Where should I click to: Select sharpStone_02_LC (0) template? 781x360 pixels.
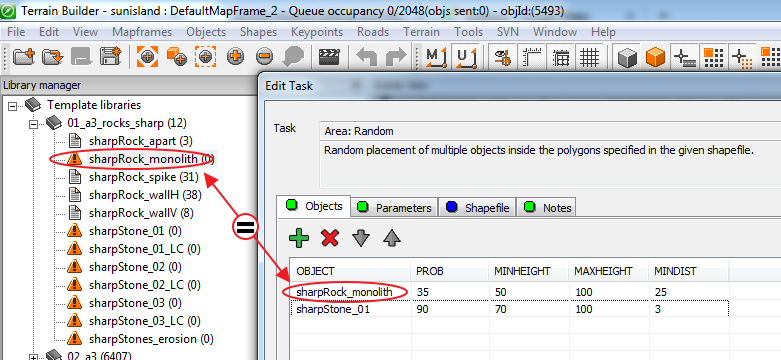[x=144, y=285]
